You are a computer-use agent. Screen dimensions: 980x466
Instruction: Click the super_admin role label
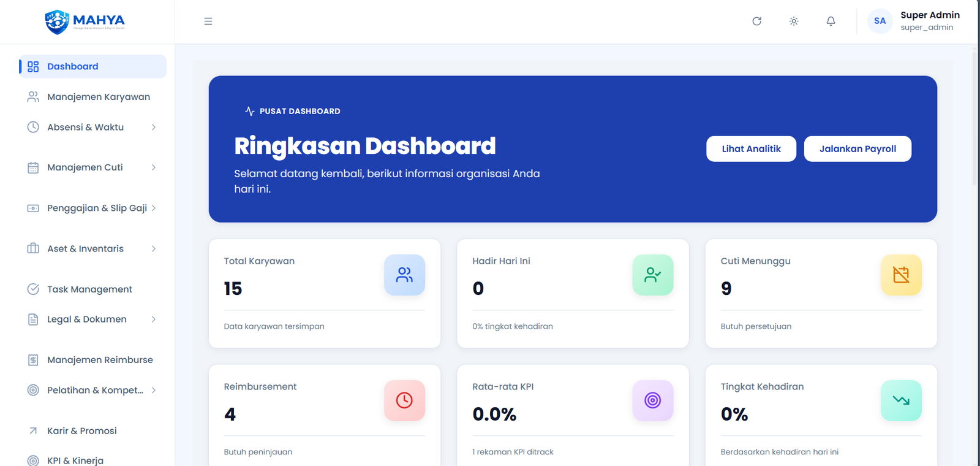(927, 28)
